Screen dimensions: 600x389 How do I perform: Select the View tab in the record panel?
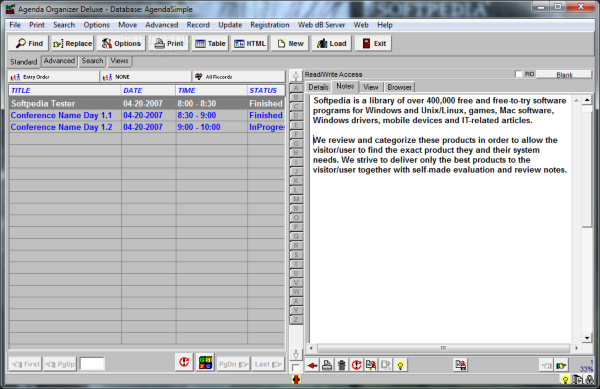click(x=370, y=87)
